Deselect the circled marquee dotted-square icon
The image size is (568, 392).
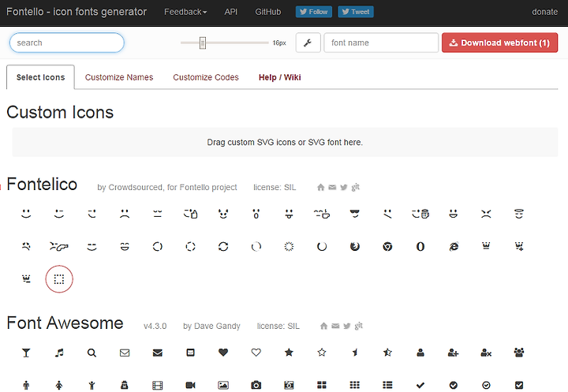click(59, 279)
